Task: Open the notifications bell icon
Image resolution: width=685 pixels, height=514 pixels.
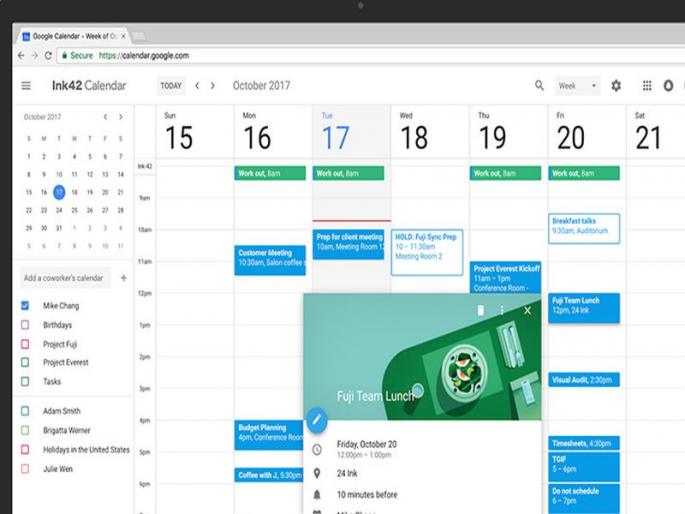Action: point(668,86)
